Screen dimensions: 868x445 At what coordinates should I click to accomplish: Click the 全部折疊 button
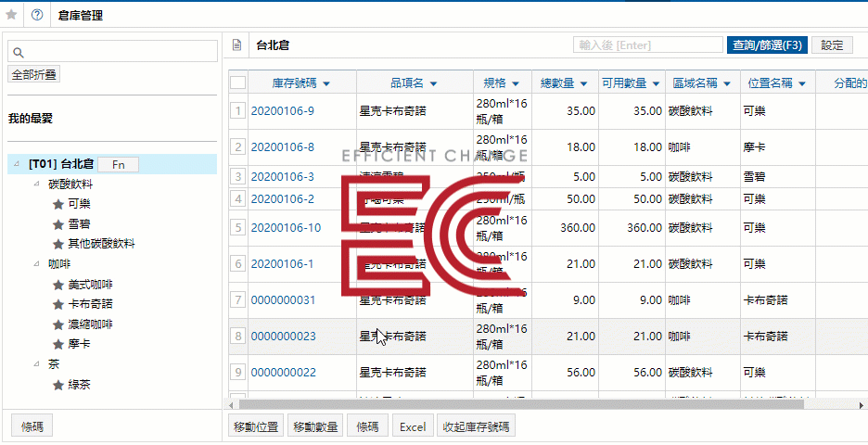click(33, 74)
